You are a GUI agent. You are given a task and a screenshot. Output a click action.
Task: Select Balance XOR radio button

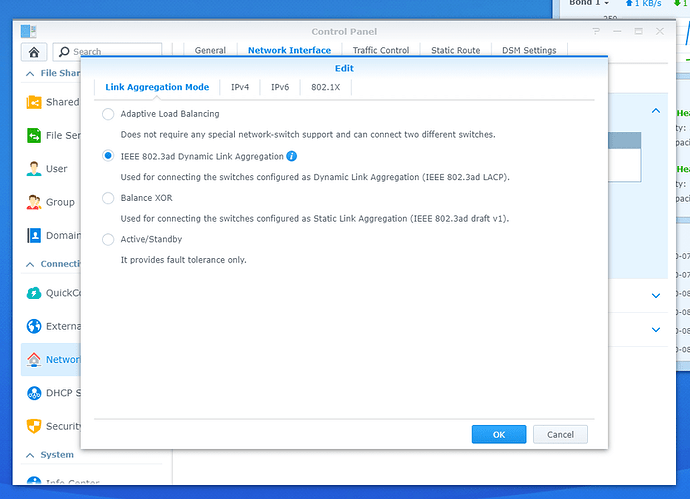coord(108,198)
